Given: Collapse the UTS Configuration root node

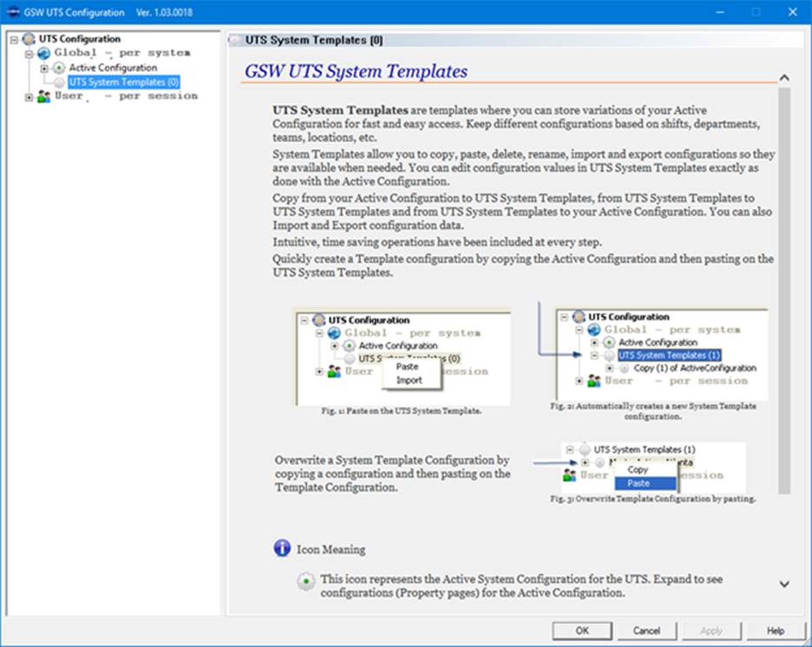Looking at the screenshot, I should tap(14, 39).
